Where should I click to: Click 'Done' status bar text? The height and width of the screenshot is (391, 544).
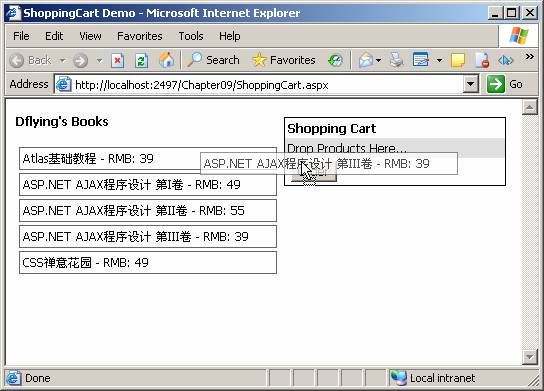point(38,378)
